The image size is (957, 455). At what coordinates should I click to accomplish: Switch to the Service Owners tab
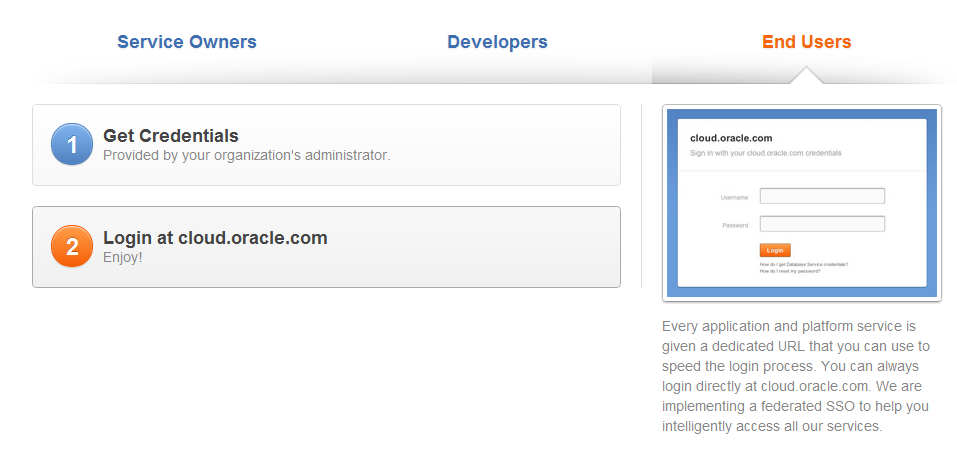(187, 42)
